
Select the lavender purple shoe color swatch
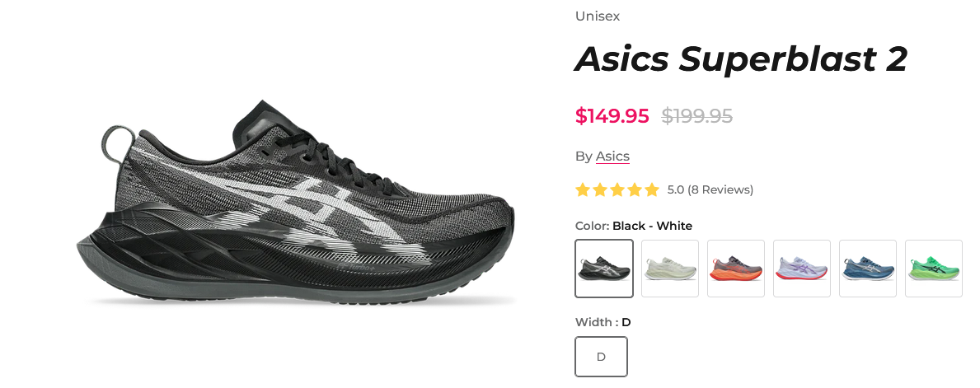pyautogui.click(x=802, y=269)
